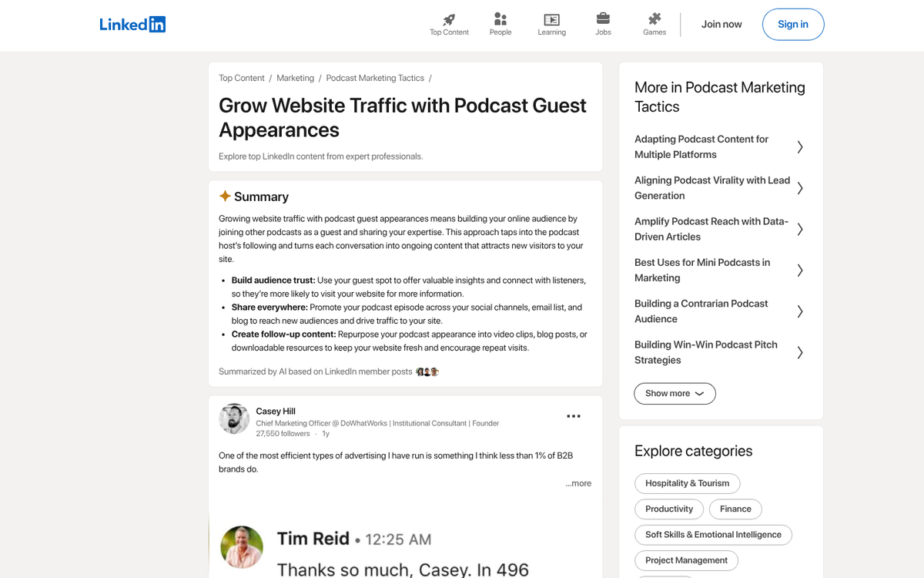The image size is (924, 578).
Task: Expand the chevron for Building a Contrarian Podcast Audience
Action: pos(799,311)
